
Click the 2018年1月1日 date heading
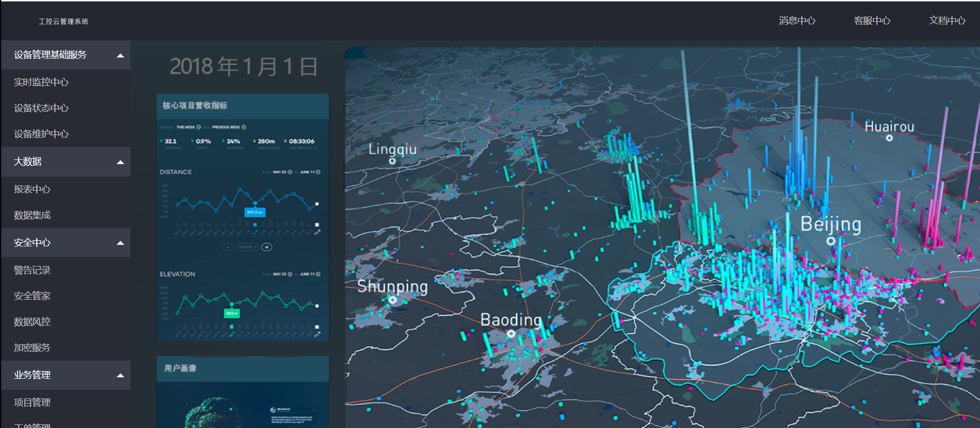(x=244, y=67)
